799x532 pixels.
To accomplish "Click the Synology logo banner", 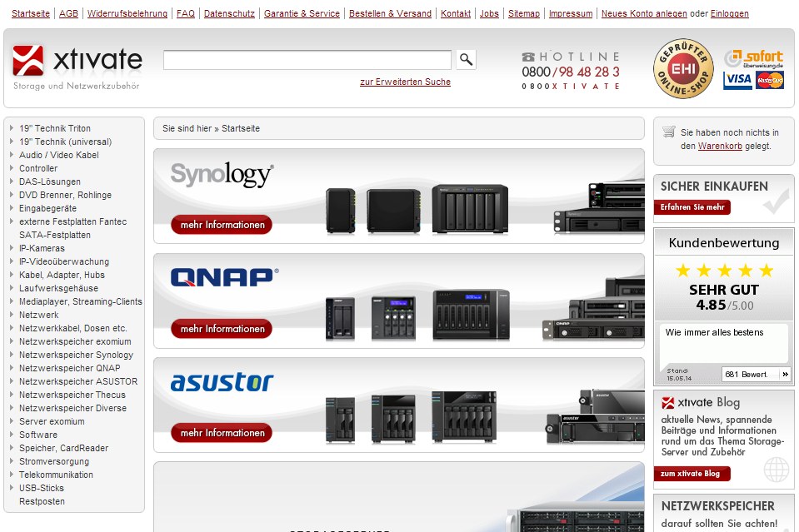I will pyautogui.click(x=222, y=175).
